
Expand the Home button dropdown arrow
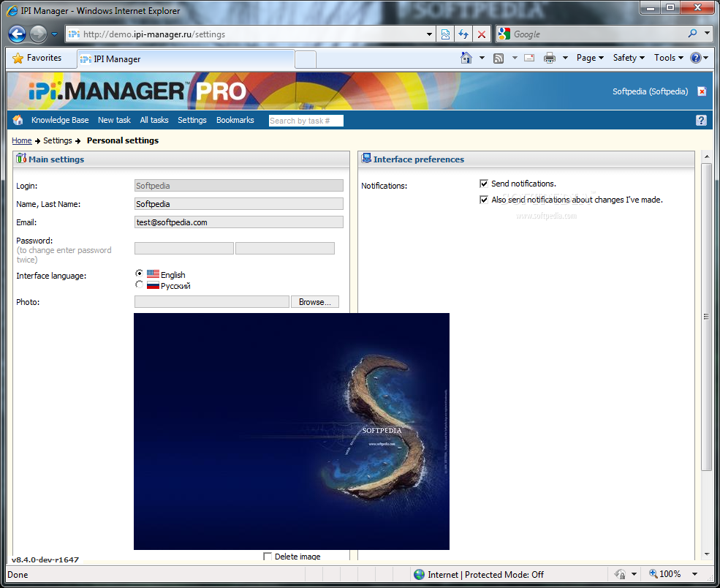point(482,58)
